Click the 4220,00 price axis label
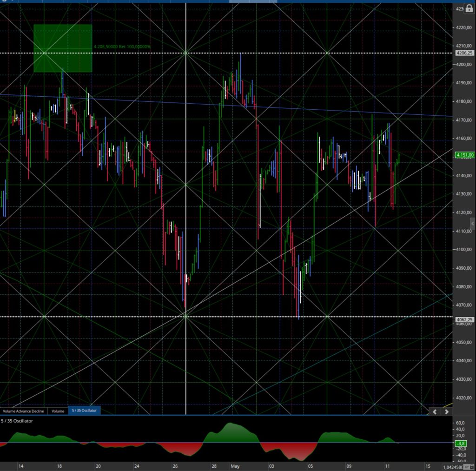Viewport: 476px width, 471px height. (464, 27)
